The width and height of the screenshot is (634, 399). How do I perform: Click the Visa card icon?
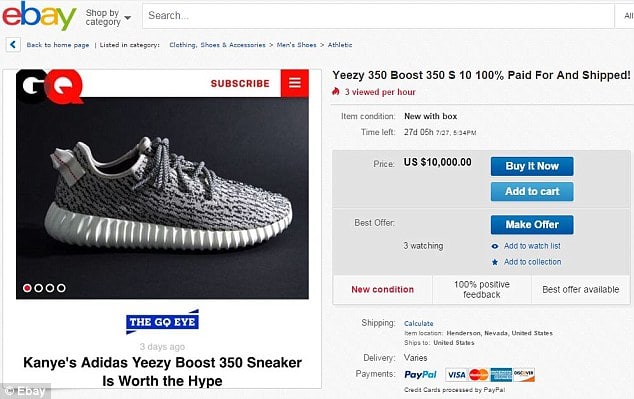(456, 375)
